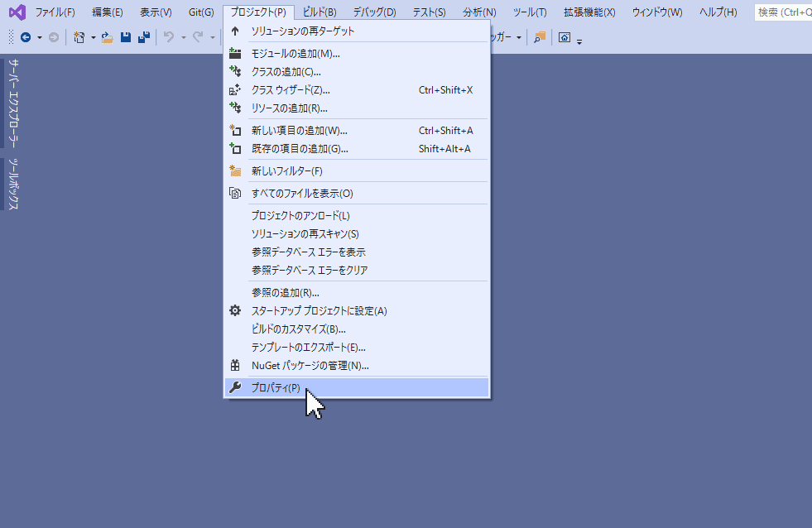Click the NuGet package icon in the menu
This screenshot has height=528, width=812.
pyautogui.click(x=235, y=366)
